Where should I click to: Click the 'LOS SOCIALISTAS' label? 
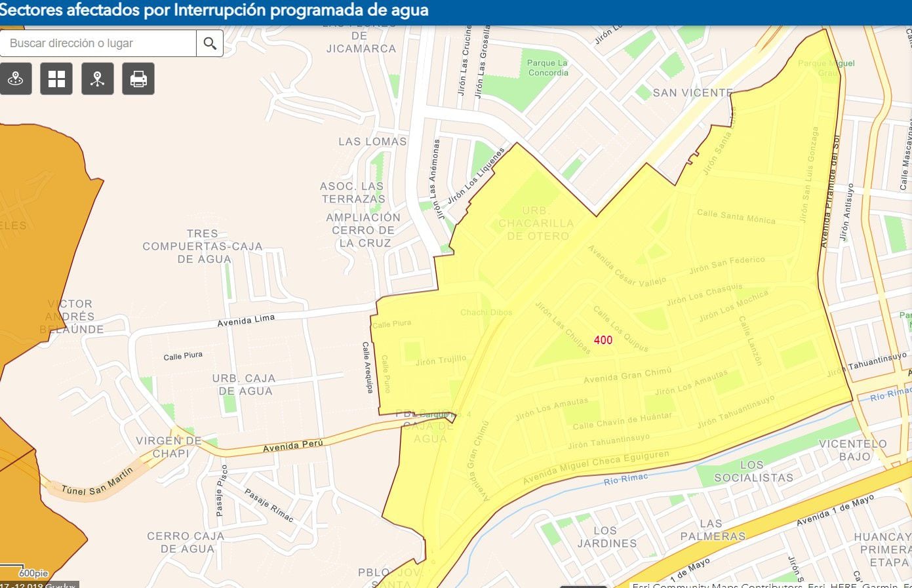[753, 471]
